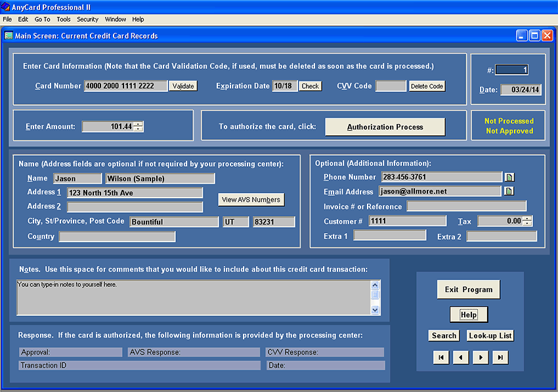Screen dimensions: 558x392
Task: Jump to the first credit card record
Action: [x=441, y=357]
